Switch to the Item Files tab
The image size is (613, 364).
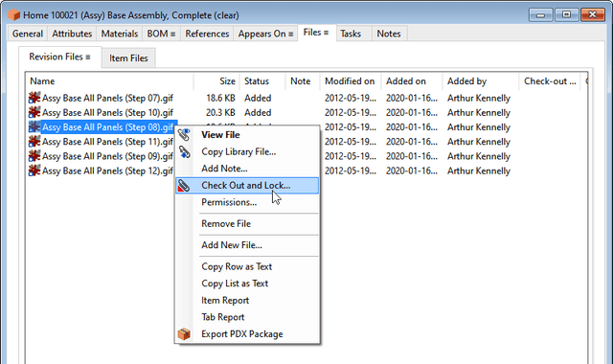(128, 57)
